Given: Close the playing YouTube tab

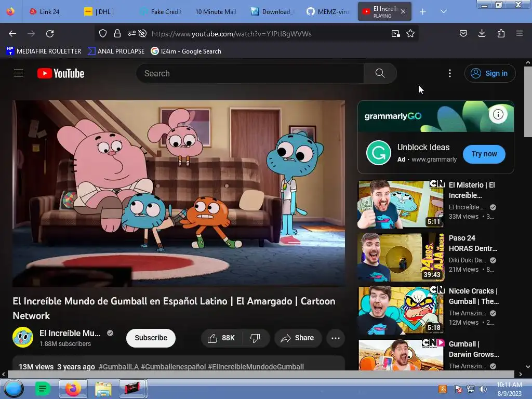Looking at the screenshot, I should 403,11.
